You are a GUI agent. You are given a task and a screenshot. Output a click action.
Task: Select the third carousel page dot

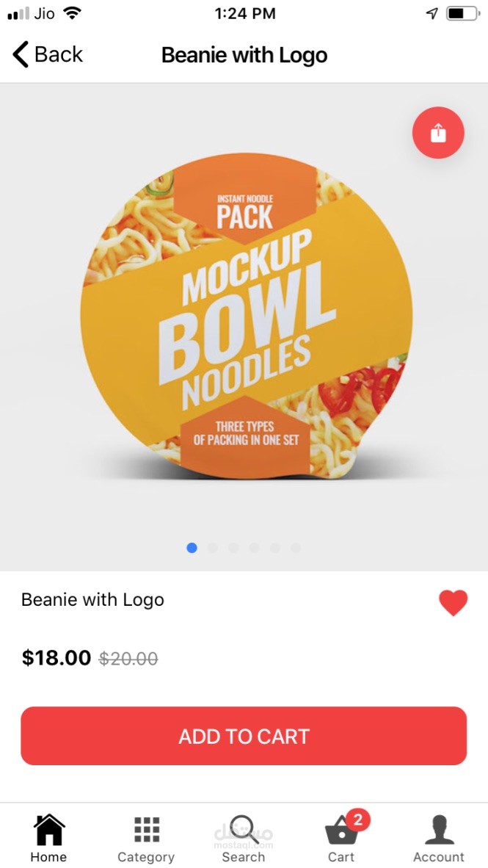point(233,548)
